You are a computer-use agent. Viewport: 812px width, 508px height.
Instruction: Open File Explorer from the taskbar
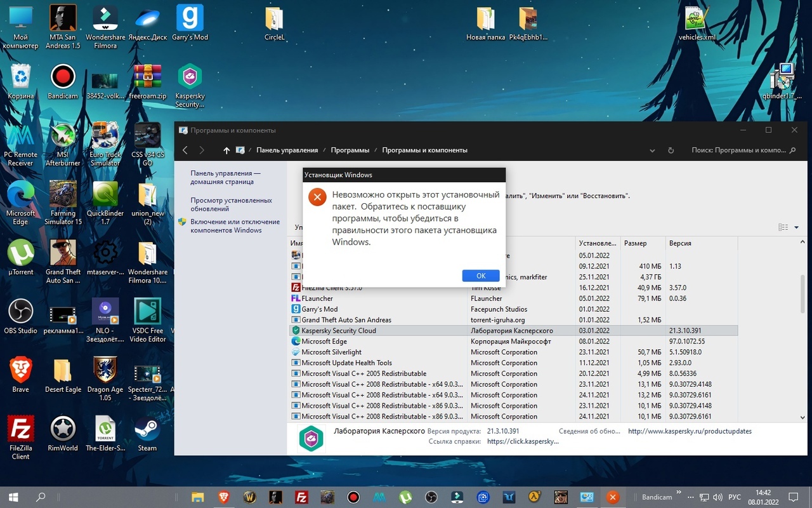tap(198, 497)
